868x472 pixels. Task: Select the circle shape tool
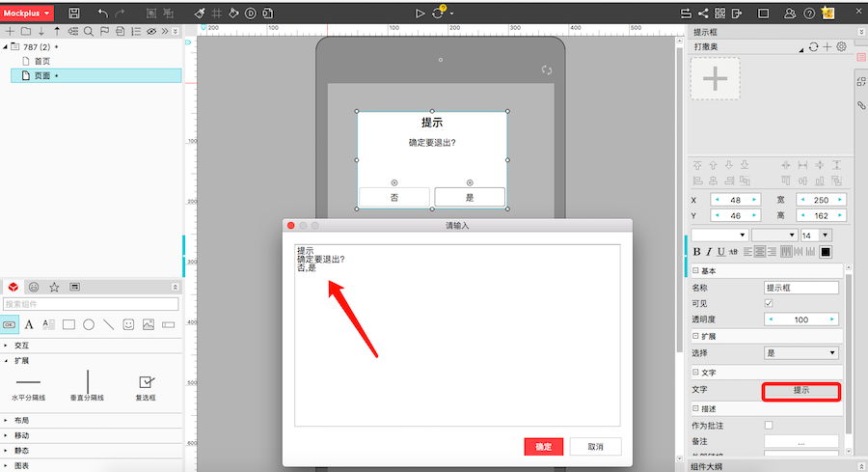tap(89, 324)
